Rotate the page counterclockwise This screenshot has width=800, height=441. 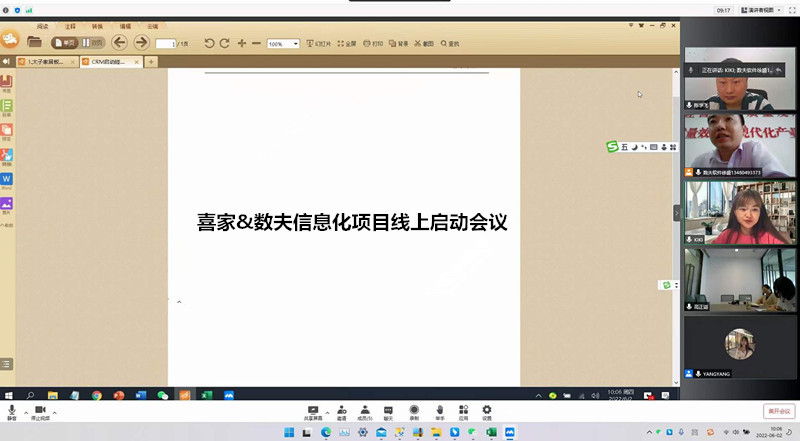209,43
